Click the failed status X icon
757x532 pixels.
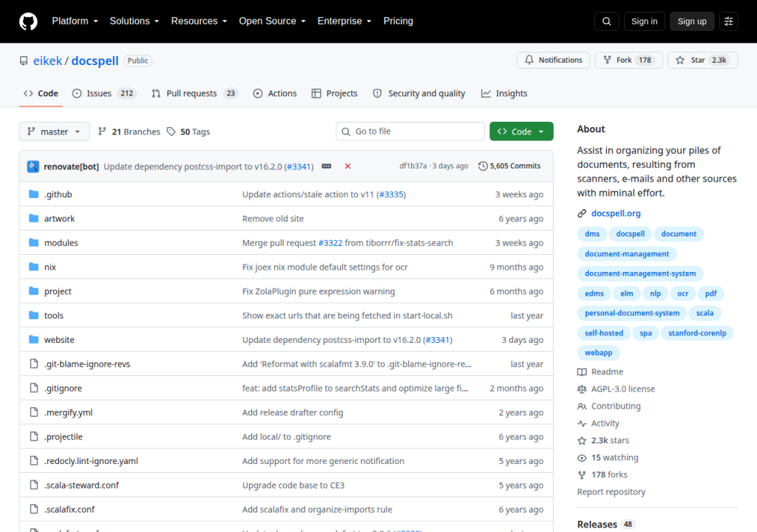click(347, 166)
